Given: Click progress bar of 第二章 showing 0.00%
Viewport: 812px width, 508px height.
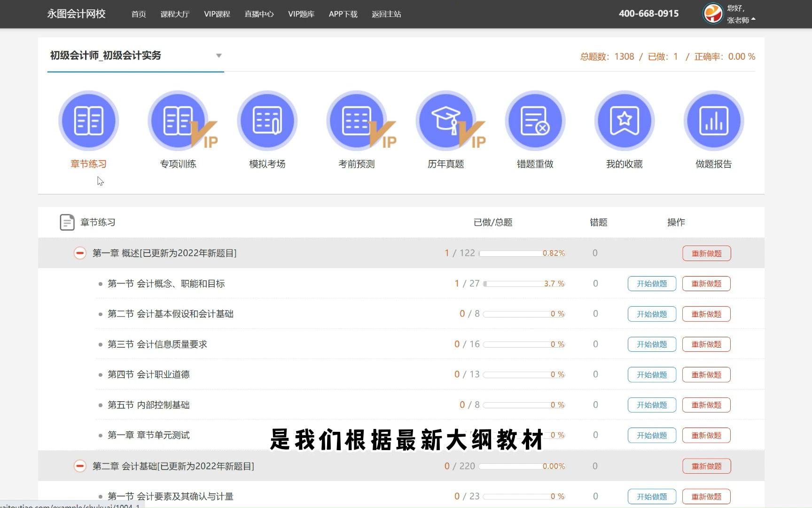Looking at the screenshot, I should 522,466.
